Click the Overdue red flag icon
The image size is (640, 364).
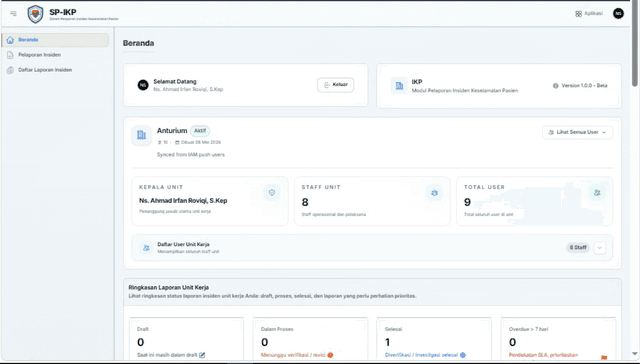pyautogui.click(x=604, y=357)
